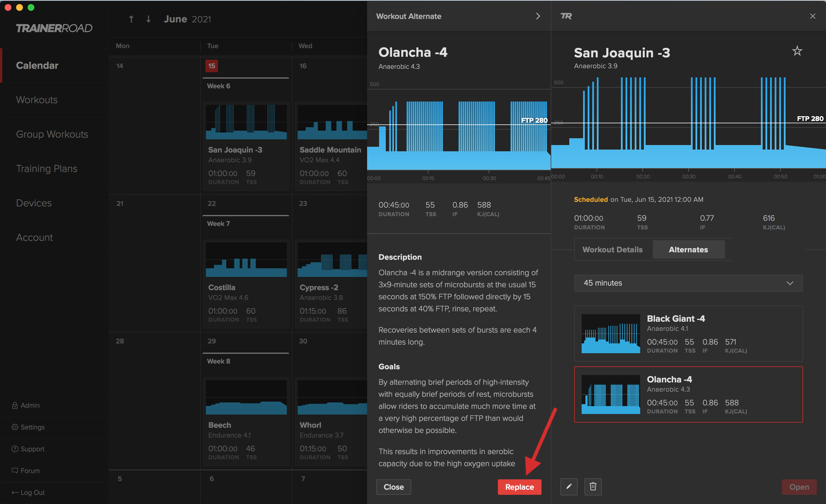Image resolution: width=826 pixels, height=504 pixels.
Task: Click the Replace button
Action: pyautogui.click(x=519, y=487)
